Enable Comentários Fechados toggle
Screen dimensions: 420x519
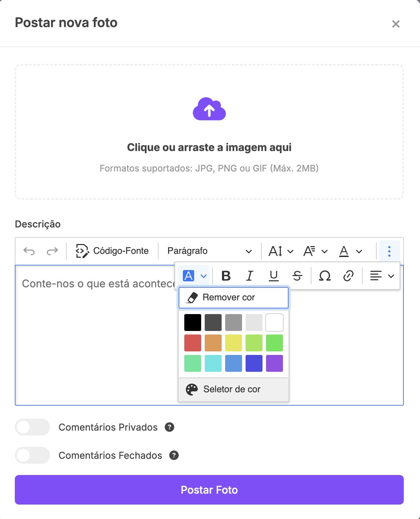[32, 455]
